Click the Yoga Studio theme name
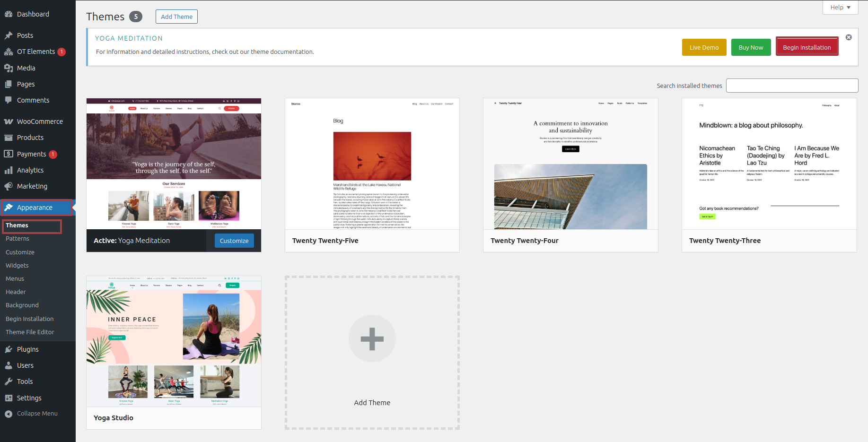Screen dimensions: 868x442 coord(114,418)
